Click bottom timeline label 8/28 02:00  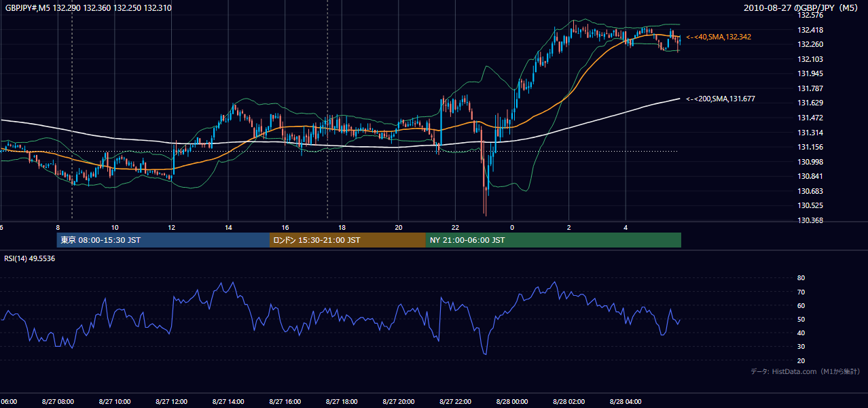point(568,402)
